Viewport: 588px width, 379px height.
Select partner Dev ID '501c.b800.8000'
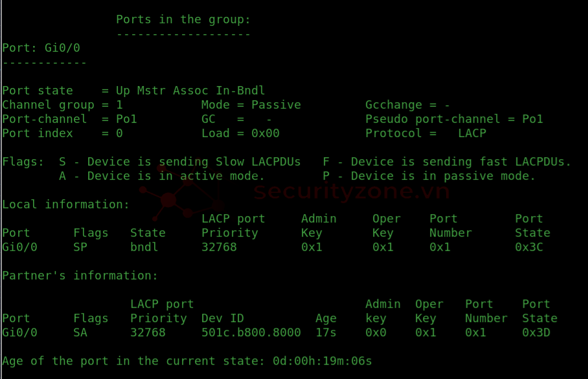click(x=251, y=332)
